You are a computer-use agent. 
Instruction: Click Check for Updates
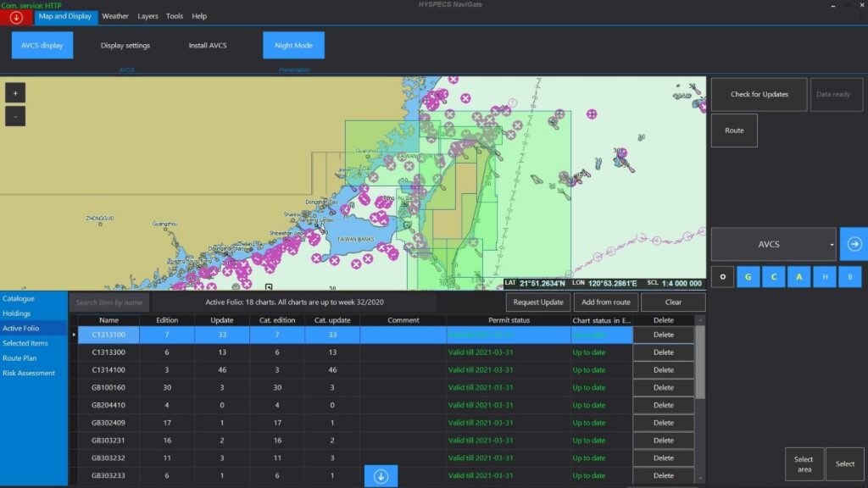(x=759, y=94)
